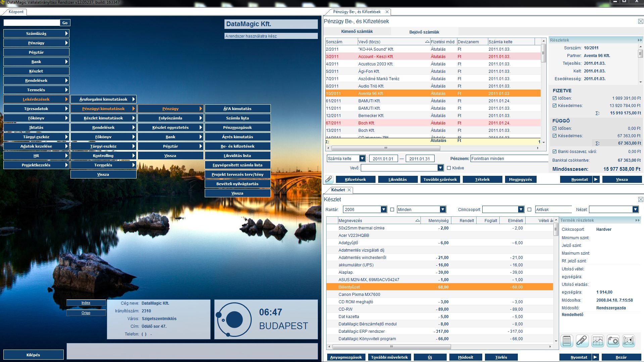Uncheck Banki összevez. váró checkbox
This screenshot has width=644, height=362.
(555, 152)
